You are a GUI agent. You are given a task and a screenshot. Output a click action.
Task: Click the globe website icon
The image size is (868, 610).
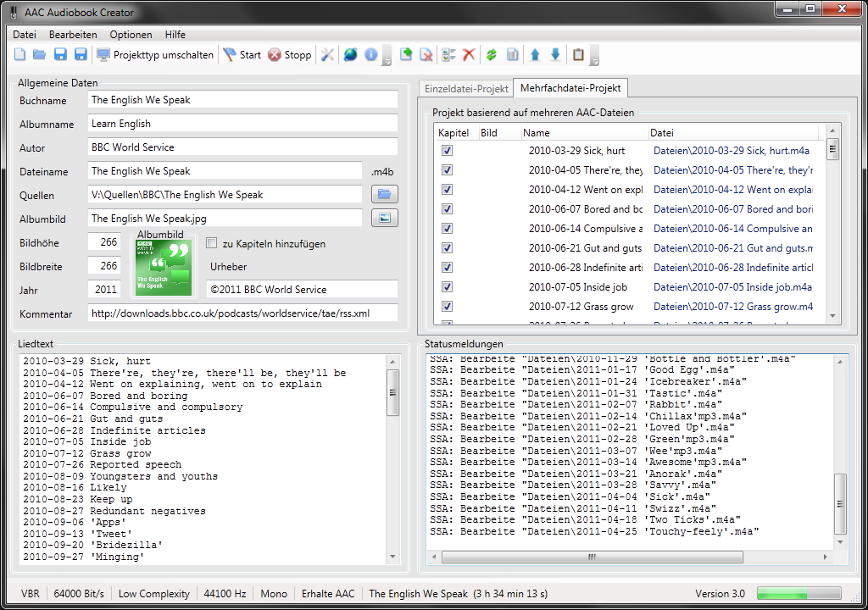pyautogui.click(x=350, y=55)
